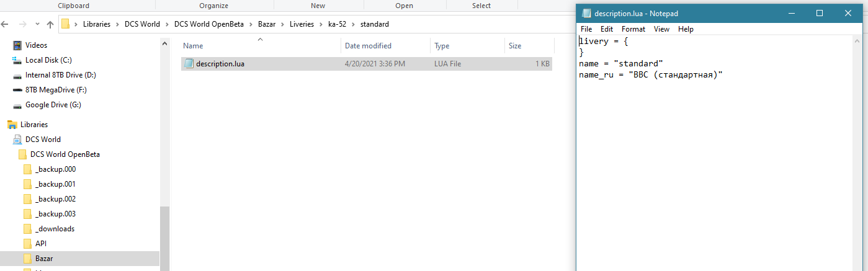868x271 pixels.
Task: Open the API folder in tree
Action: pyautogui.click(x=41, y=244)
